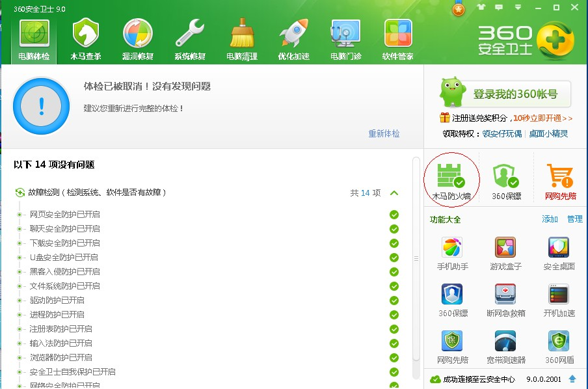Open the 桌面小精灵 link
The width and height of the screenshot is (588, 389).
click(548, 133)
